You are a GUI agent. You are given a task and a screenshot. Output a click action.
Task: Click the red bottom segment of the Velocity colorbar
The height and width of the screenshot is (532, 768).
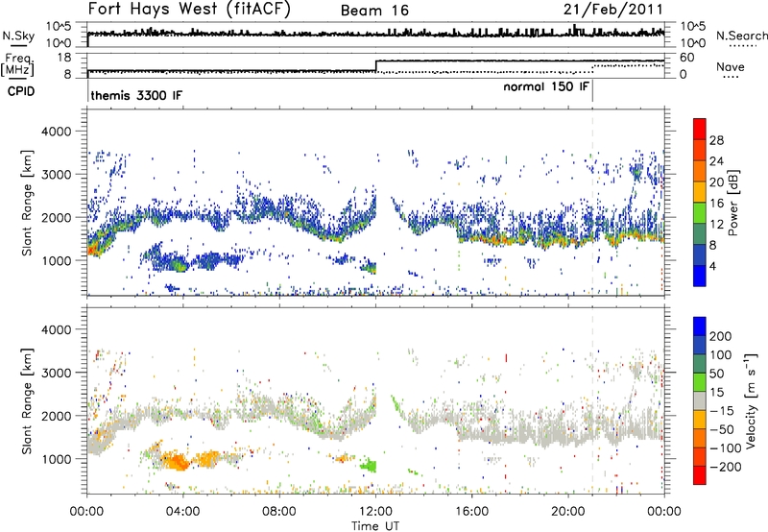700,475
